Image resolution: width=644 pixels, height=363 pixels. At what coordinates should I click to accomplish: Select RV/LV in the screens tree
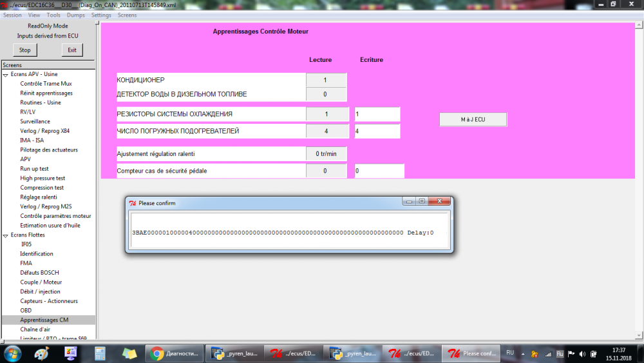pos(28,112)
